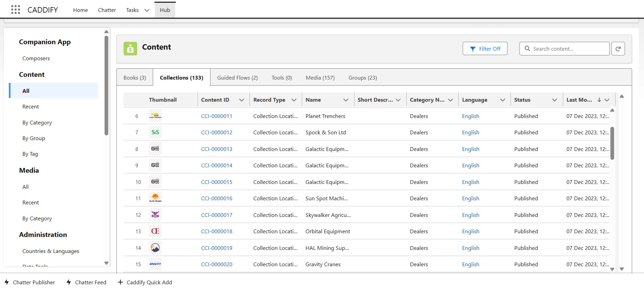Open the Spock & Son Ltd thumbnail
The height and width of the screenshot is (289, 644).
pos(155,132)
